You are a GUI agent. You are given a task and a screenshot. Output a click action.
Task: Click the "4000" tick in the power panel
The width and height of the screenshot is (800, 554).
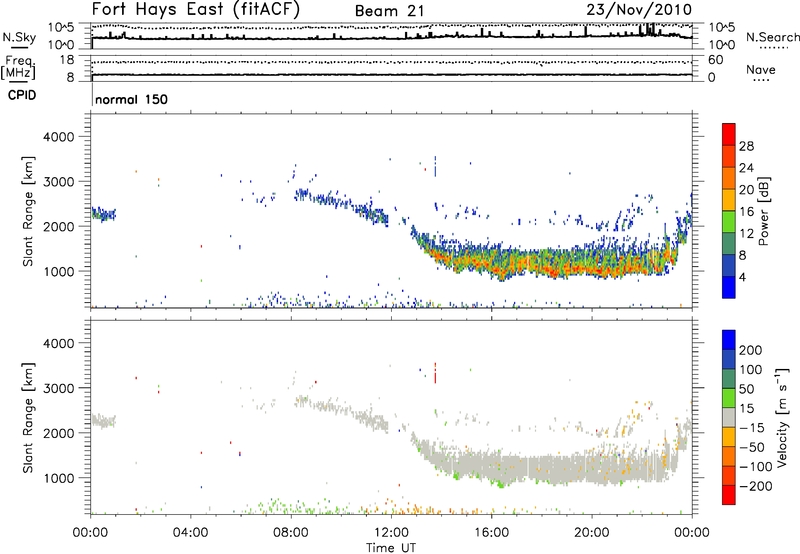coord(59,137)
